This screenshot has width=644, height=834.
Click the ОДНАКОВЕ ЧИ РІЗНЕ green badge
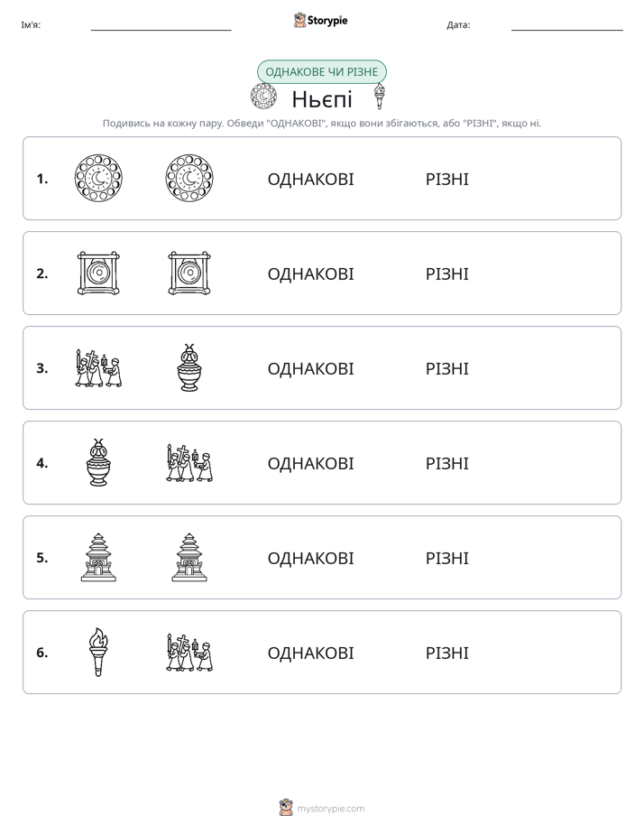pyautogui.click(x=321, y=72)
